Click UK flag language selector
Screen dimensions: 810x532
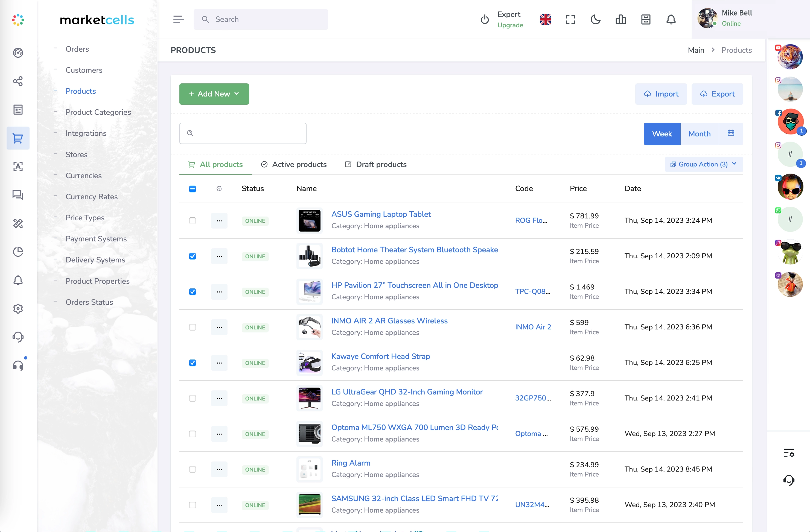[545, 19]
